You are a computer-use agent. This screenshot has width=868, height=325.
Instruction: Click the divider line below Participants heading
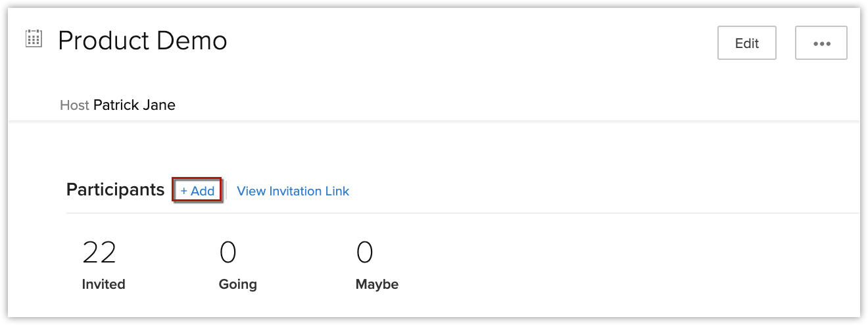[460, 213]
